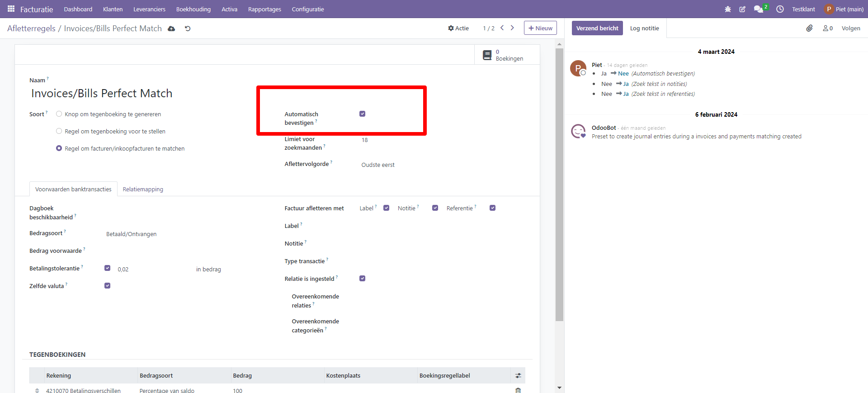Click the Verzend bericht button

point(597,28)
